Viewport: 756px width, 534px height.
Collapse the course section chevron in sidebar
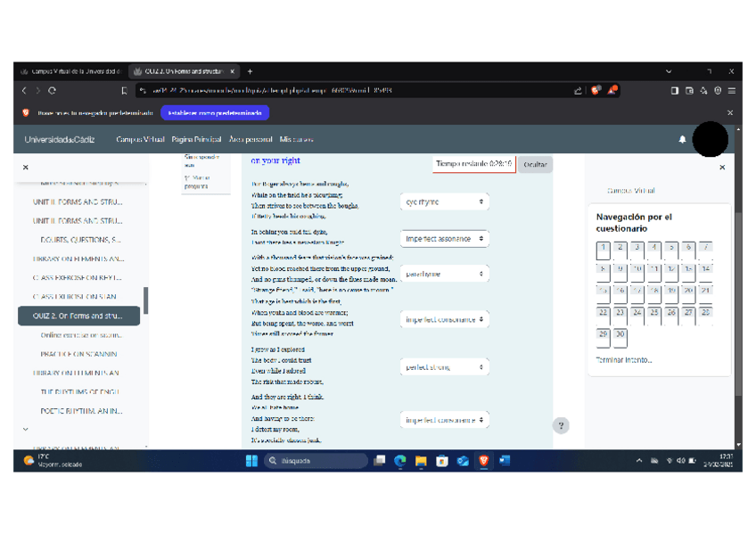point(25,429)
